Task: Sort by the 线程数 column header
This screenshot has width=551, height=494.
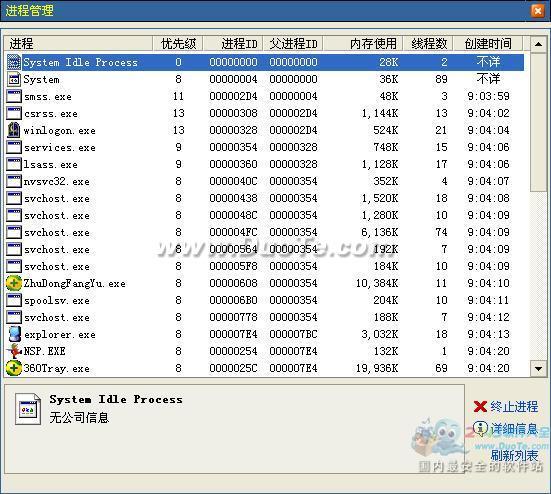Action: coord(428,44)
